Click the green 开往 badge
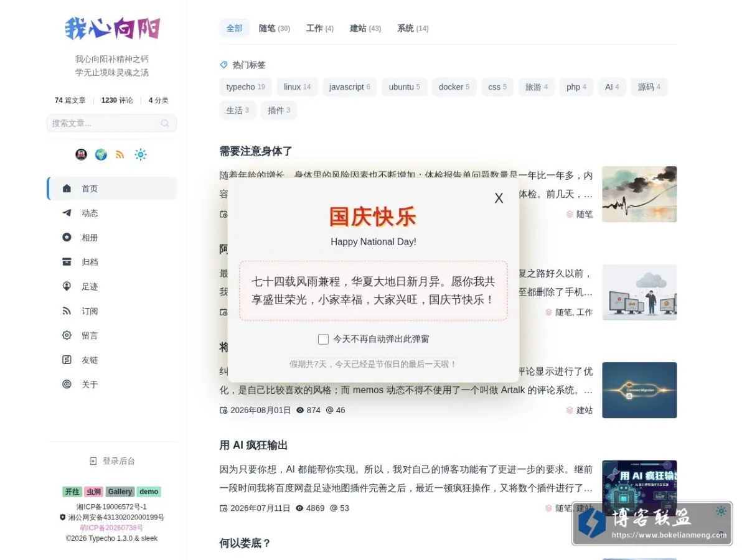747x560 pixels. pos(72,492)
